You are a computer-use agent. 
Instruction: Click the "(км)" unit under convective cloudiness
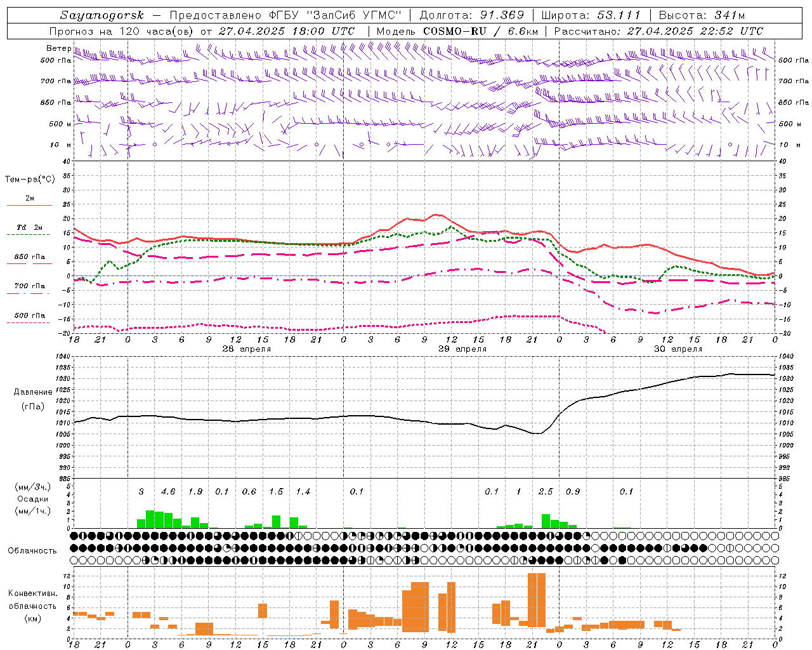pyautogui.click(x=32, y=618)
